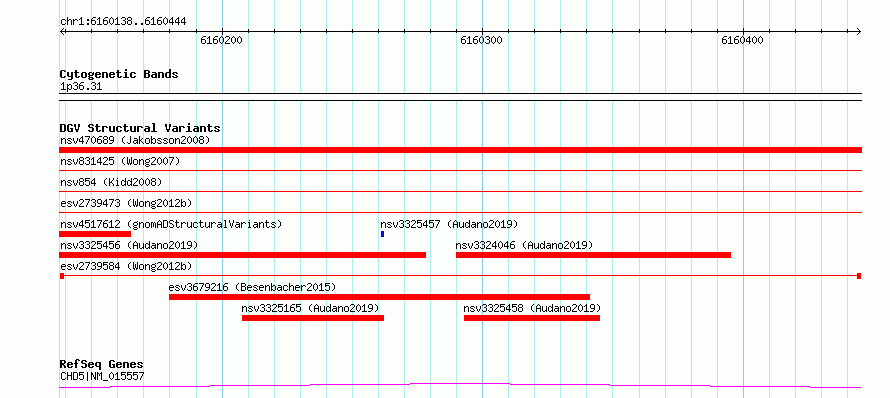Click the 6160300 ruler position label
The height and width of the screenshot is (398, 890).
pyautogui.click(x=481, y=40)
